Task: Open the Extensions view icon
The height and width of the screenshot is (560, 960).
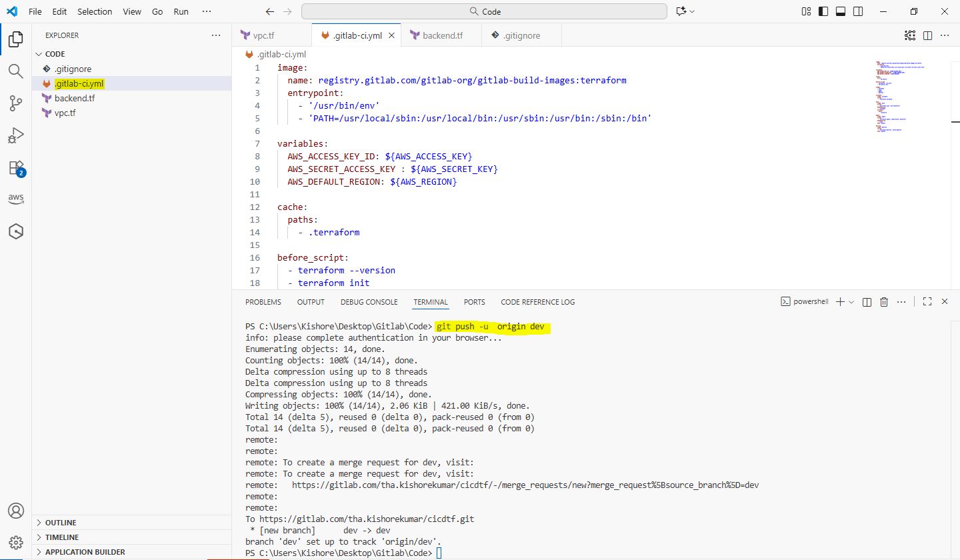Action: pyautogui.click(x=16, y=167)
